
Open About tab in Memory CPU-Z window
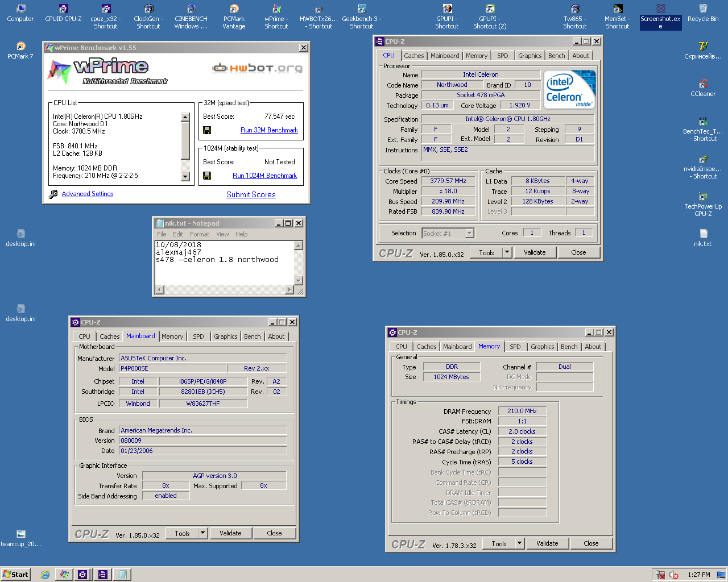coord(593,347)
